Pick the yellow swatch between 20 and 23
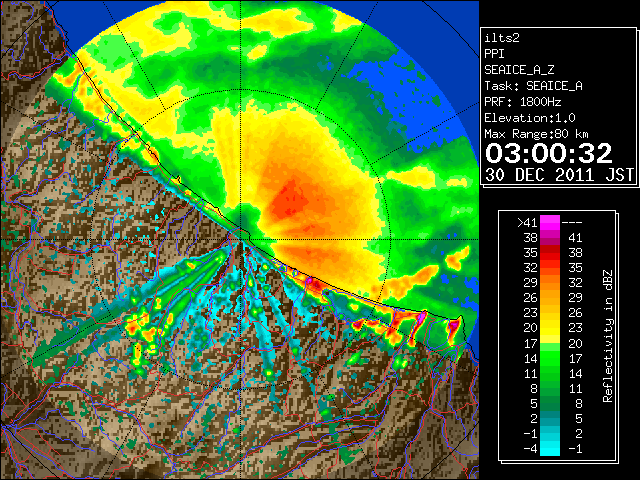 (x=550, y=328)
